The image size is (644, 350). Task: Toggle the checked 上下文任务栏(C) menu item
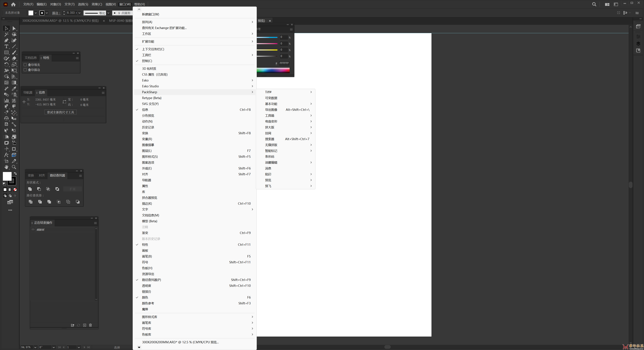point(195,49)
